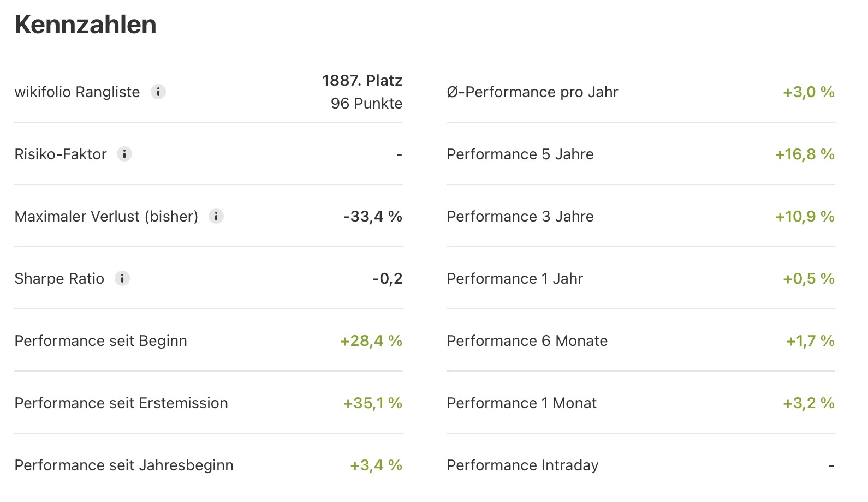Show info for Maximaler Verlust (bisher)
868x502 pixels.
(216, 216)
